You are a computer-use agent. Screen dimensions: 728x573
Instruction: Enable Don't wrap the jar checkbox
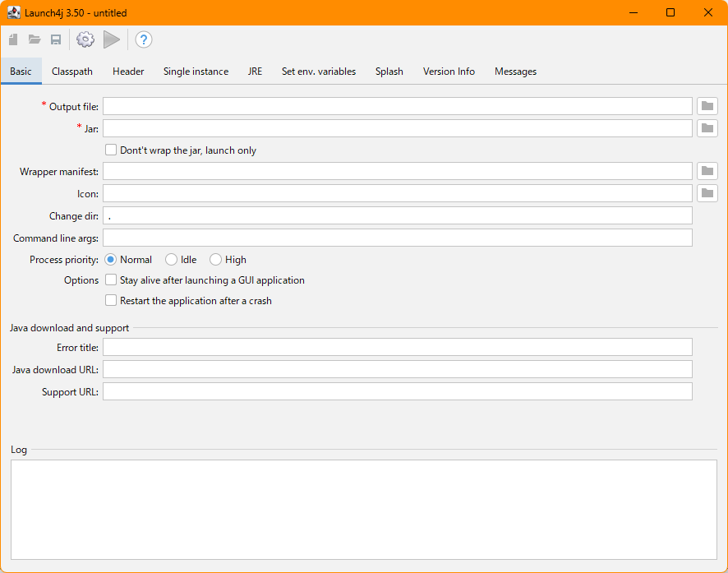pos(110,150)
